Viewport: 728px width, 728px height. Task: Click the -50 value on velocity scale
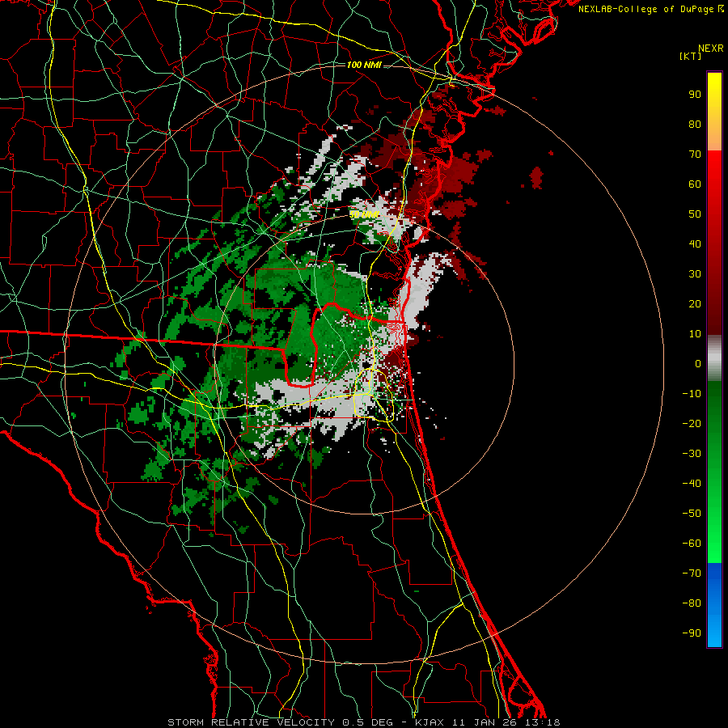pyautogui.click(x=692, y=513)
